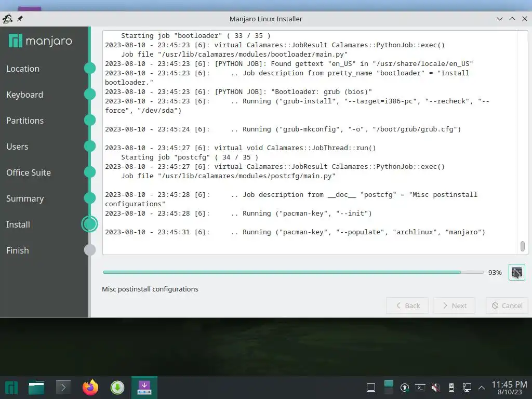The image size is (532, 399).
Task: Switch to the Manjaro installer taskbar entry
Action: 144,388
